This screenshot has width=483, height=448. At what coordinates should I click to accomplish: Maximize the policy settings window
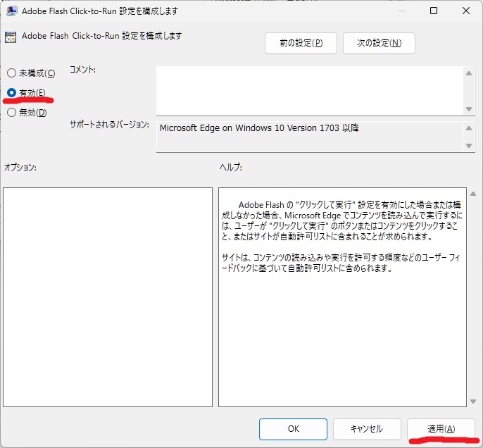click(x=434, y=11)
